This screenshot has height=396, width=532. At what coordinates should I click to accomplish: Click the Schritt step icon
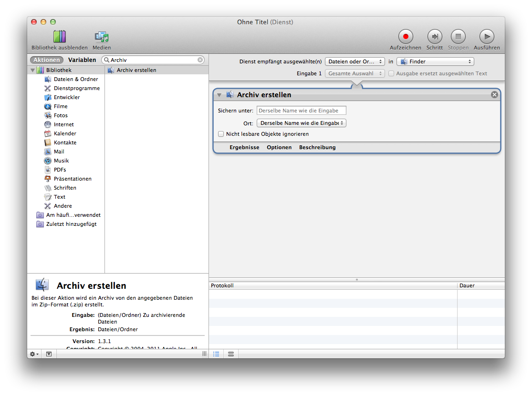(435, 37)
